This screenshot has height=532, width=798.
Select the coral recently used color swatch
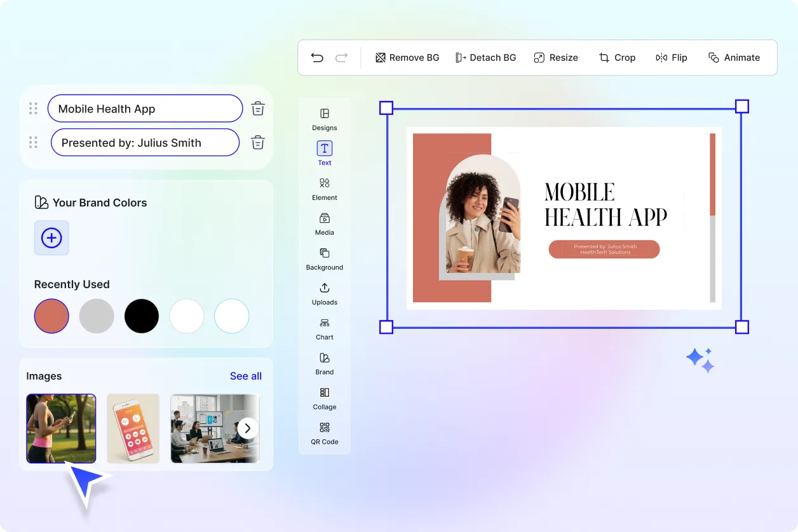(x=51, y=316)
